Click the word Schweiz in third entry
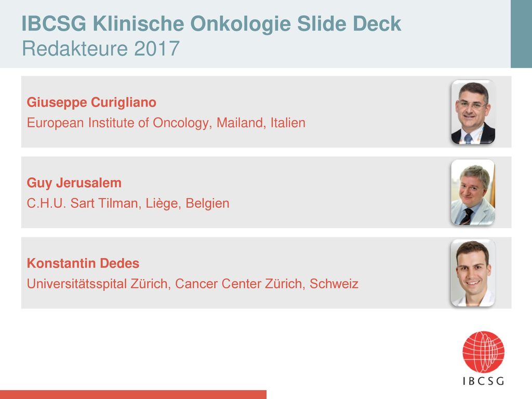 (x=334, y=284)
